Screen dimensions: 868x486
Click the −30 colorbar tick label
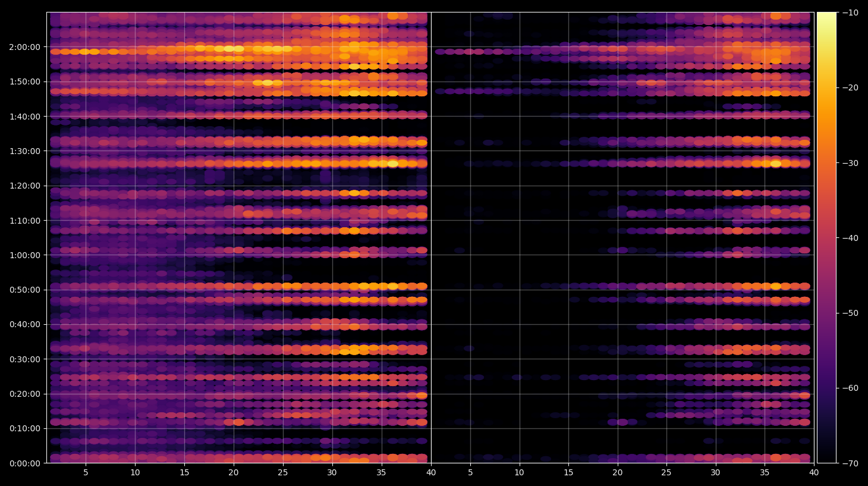click(x=850, y=163)
